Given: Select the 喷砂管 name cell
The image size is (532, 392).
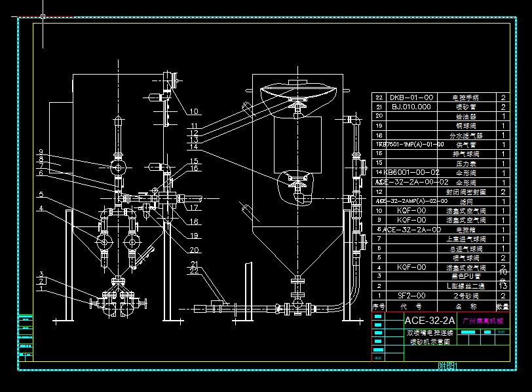Looking at the screenshot, I should [466, 107].
